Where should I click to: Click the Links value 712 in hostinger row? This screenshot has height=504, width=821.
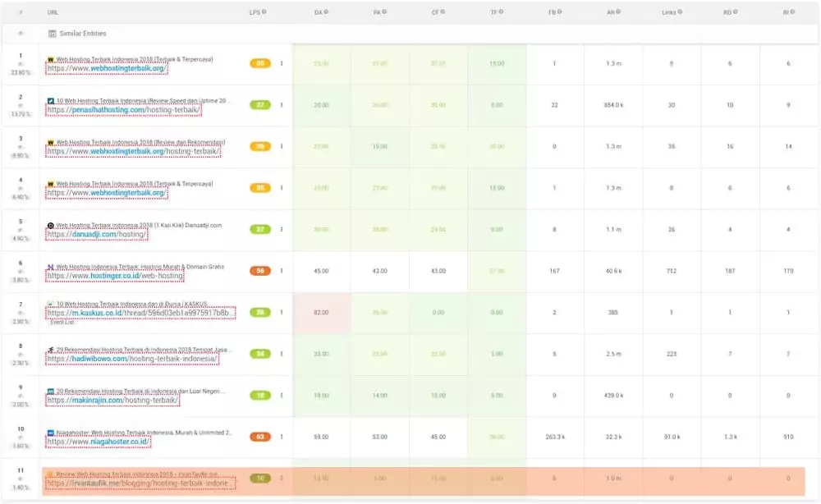point(672,271)
